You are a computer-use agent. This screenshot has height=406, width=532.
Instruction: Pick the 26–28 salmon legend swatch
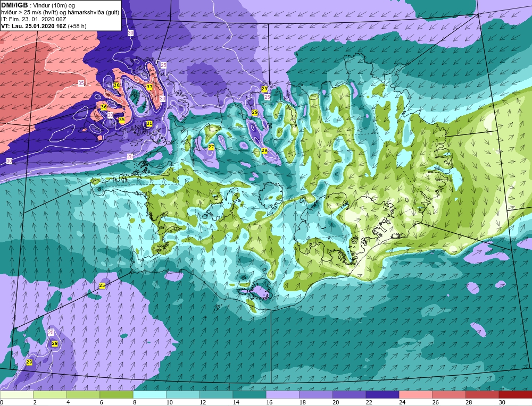point(449,395)
